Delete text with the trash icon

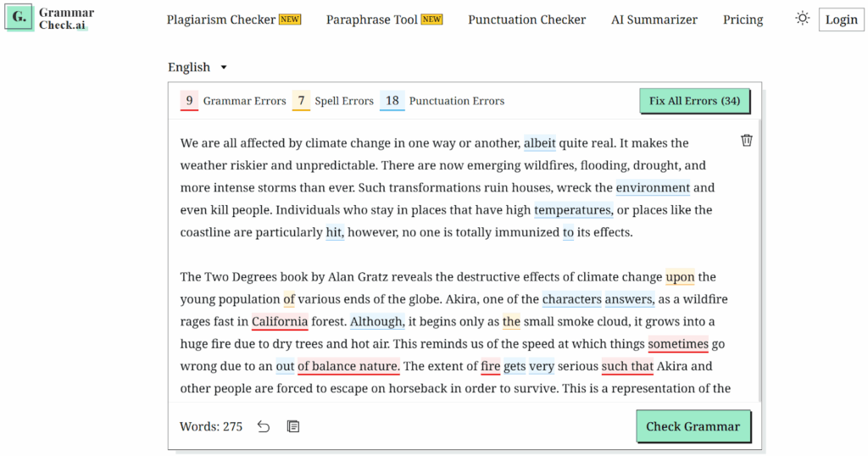(746, 141)
